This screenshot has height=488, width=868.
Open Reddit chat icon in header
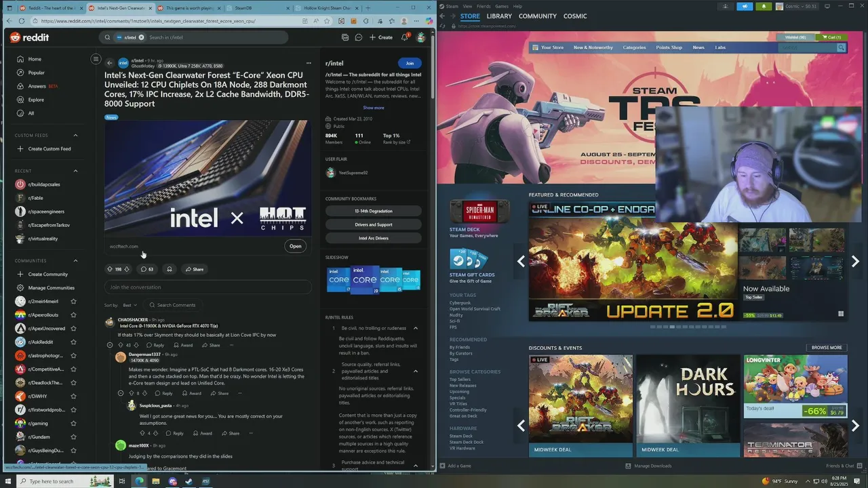(x=359, y=37)
